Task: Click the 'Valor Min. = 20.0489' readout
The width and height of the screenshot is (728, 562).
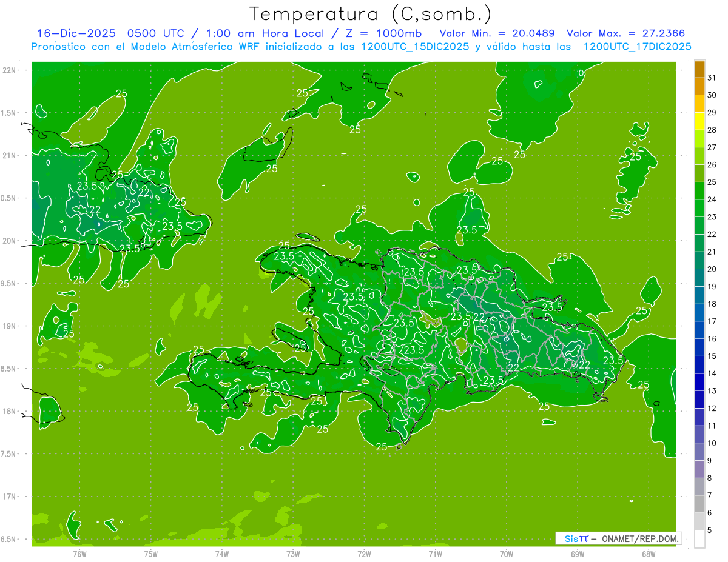Action: [x=497, y=33]
